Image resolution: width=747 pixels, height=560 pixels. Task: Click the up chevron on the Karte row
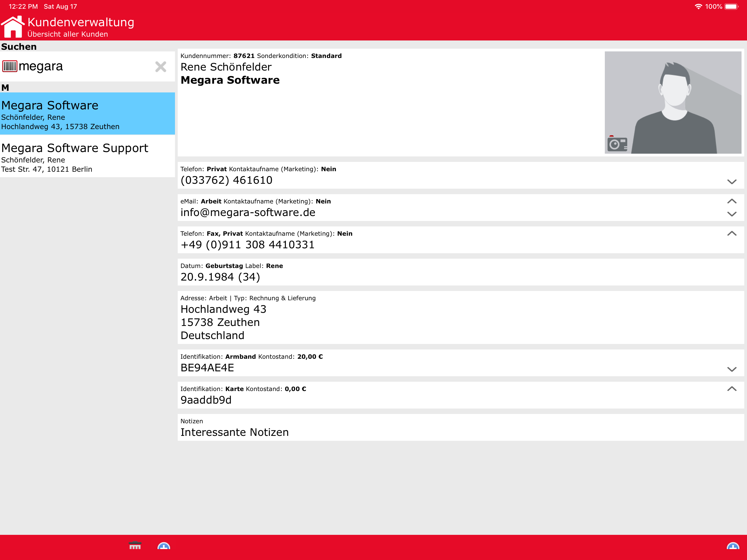coord(732,389)
